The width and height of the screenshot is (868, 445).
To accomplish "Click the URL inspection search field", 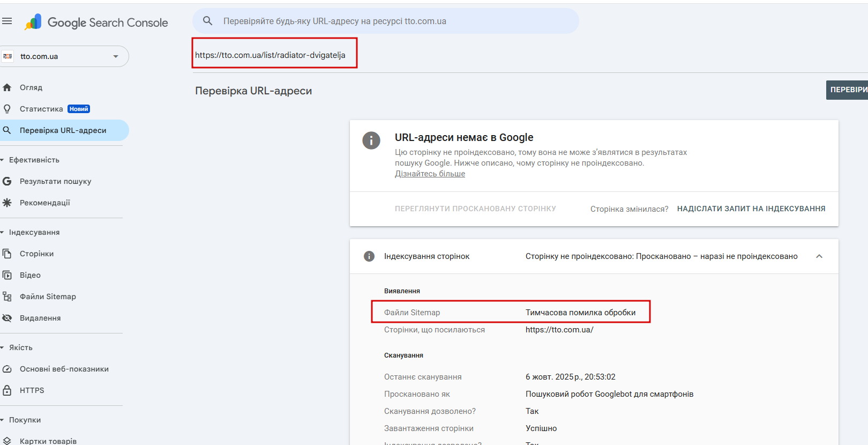I will tap(386, 21).
